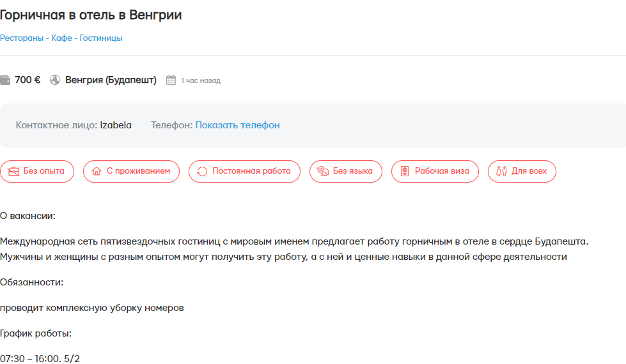Click the calendar posting date icon
Image resolution: width=626 pixels, height=364 pixels.
coord(171,80)
